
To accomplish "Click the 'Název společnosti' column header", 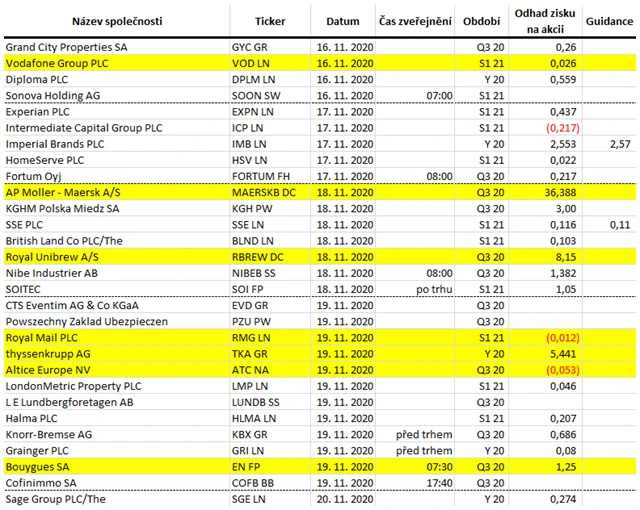I will point(115,20).
